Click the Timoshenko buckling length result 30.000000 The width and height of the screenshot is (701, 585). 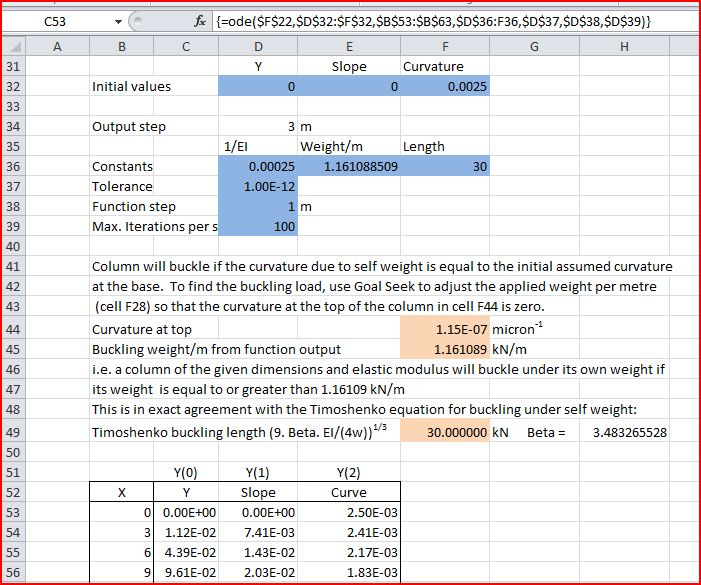click(x=444, y=433)
